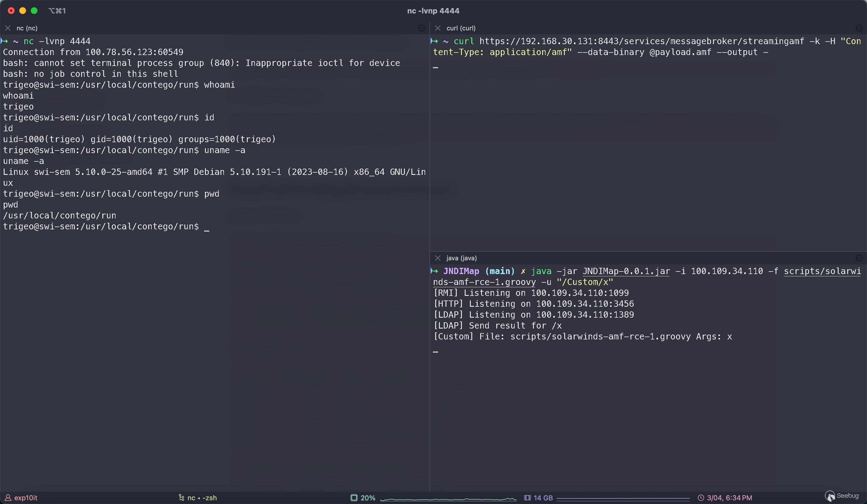Open the nc pane options menu icon

pyautogui.click(x=421, y=28)
